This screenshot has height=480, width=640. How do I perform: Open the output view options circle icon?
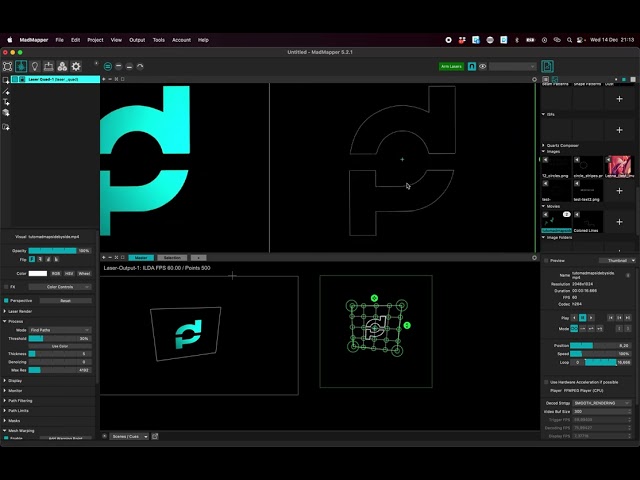534,258
